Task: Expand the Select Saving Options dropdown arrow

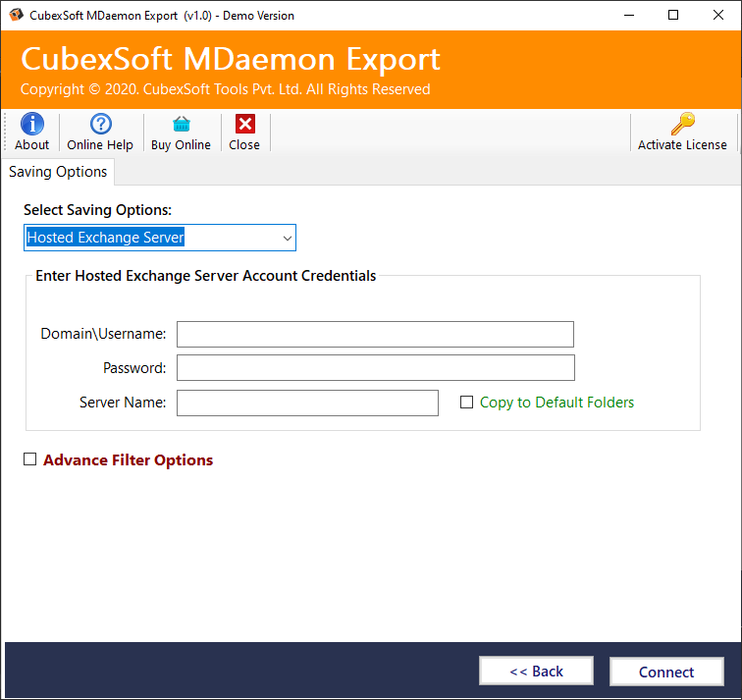Action: click(287, 238)
